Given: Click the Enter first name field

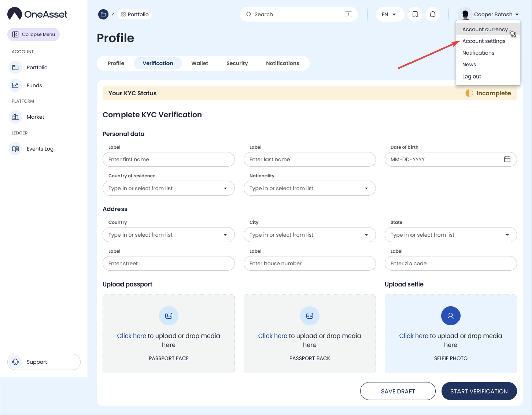Looking at the screenshot, I should 168,159.
